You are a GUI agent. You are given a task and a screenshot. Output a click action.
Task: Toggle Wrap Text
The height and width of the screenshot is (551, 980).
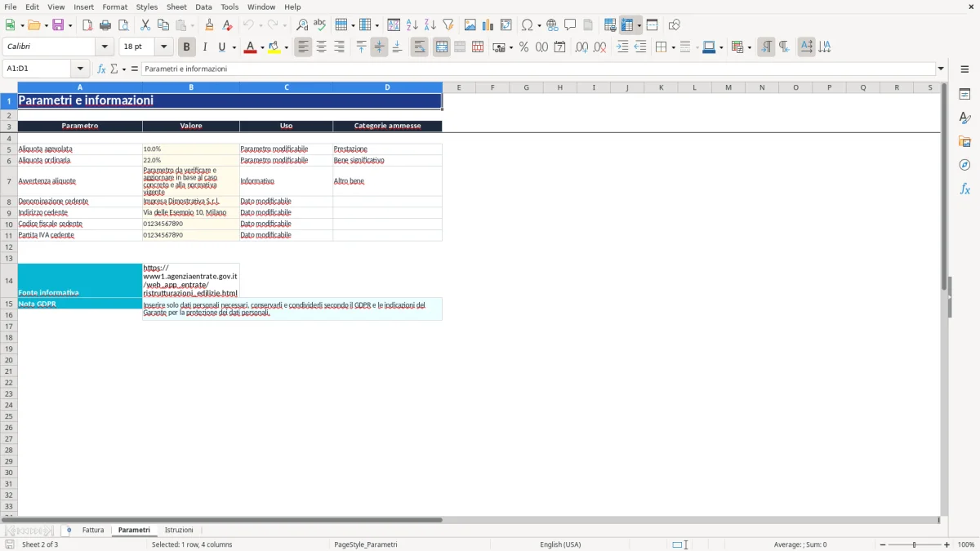419,47
